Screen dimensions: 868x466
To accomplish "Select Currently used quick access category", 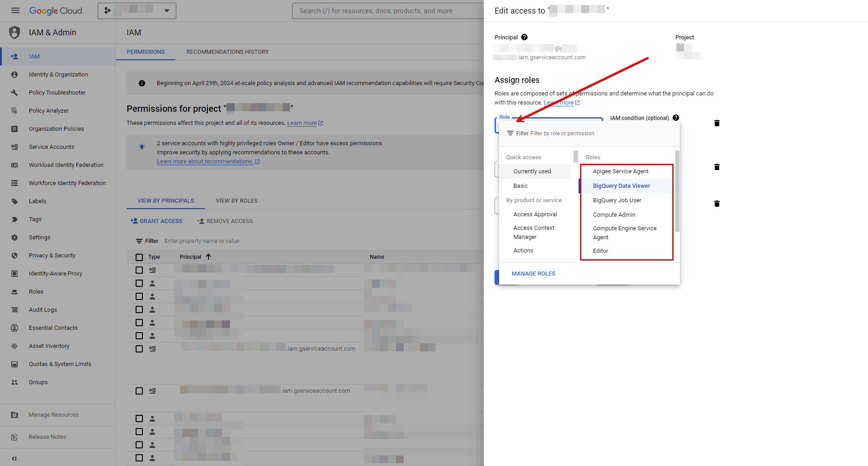I will point(536,171).
